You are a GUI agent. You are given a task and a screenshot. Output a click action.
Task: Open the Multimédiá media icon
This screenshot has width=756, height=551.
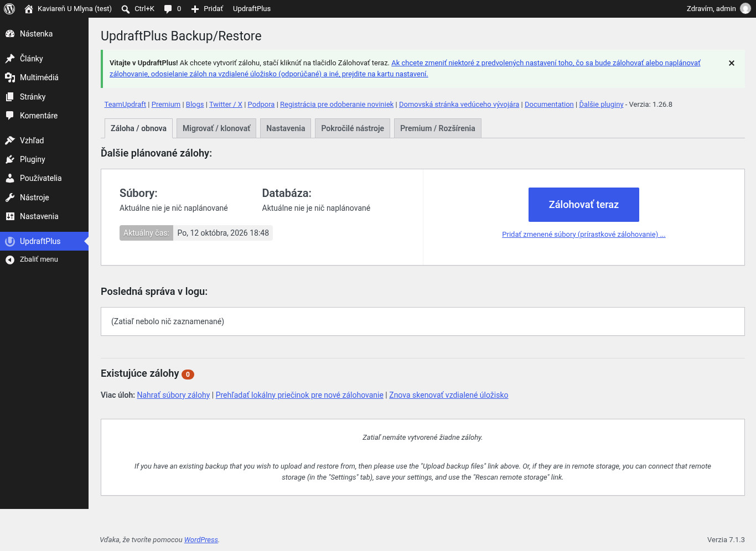(x=10, y=77)
